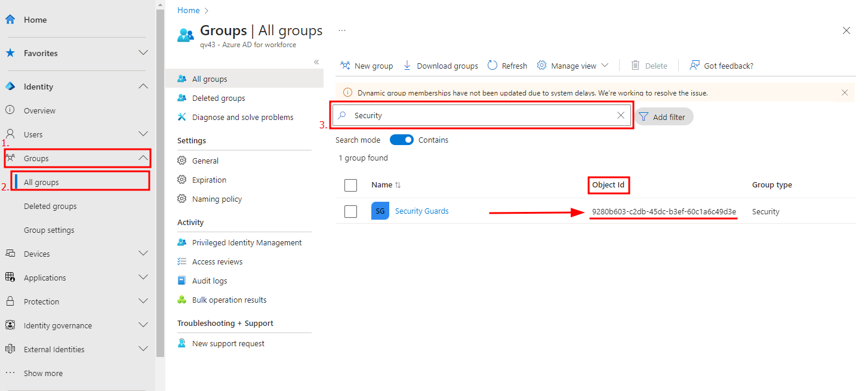Click the Home house icon in sidebar

coord(10,20)
